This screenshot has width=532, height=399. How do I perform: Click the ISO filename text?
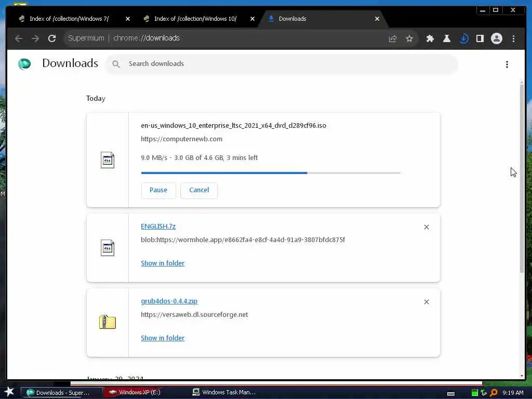(x=233, y=126)
